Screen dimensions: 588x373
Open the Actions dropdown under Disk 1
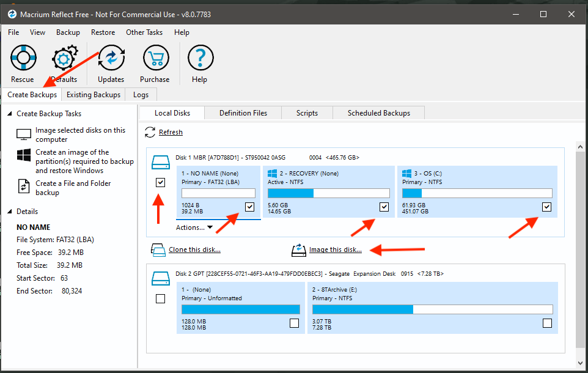194,227
